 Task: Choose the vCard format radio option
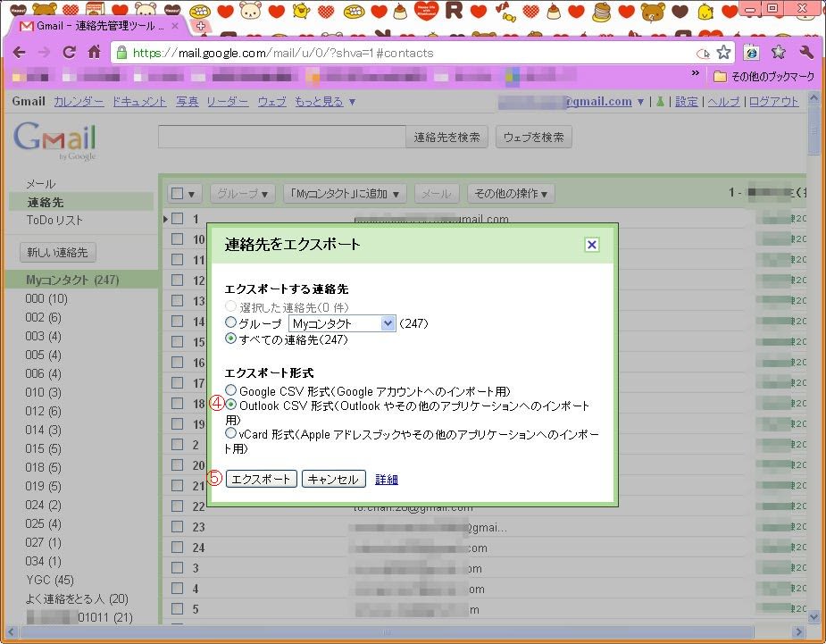click(231, 433)
